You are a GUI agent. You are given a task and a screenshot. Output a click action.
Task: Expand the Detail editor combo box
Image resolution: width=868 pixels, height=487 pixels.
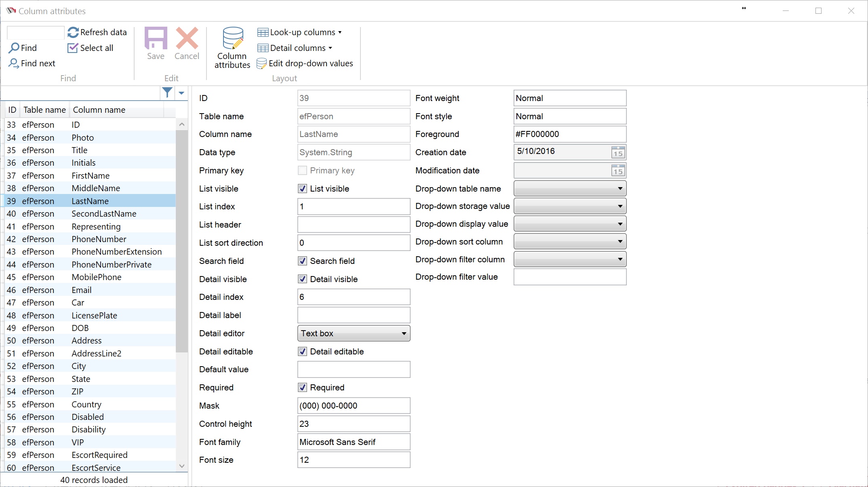click(x=403, y=333)
